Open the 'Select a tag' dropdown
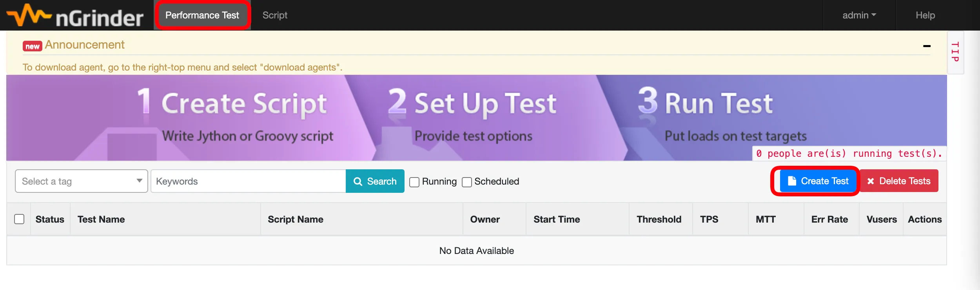Image resolution: width=980 pixels, height=290 pixels. point(82,181)
